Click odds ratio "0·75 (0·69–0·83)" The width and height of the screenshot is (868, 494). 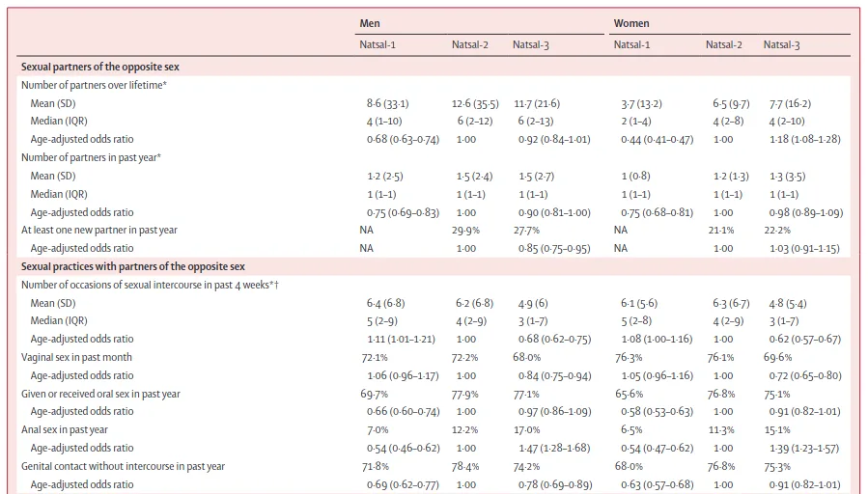click(x=403, y=212)
